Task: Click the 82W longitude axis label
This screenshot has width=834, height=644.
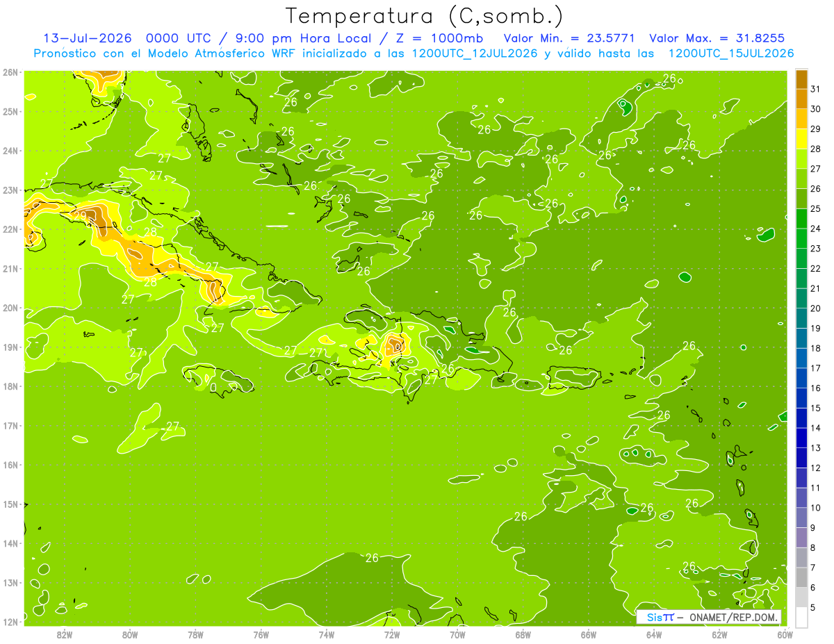Action: tap(65, 634)
